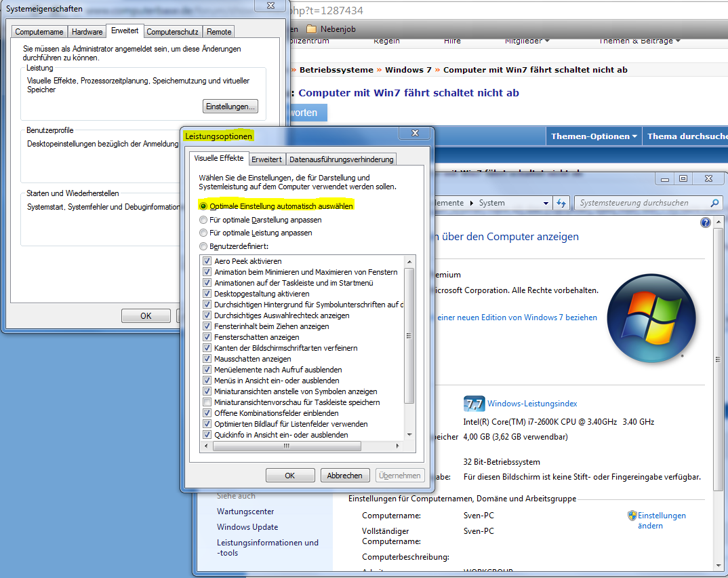This screenshot has height=578, width=728.
Task: Select Für optimale Darstellung anpassen
Action: click(203, 220)
